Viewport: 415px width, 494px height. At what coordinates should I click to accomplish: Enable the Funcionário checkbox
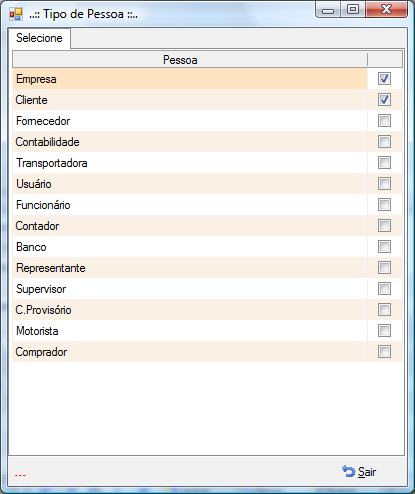[384, 205]
